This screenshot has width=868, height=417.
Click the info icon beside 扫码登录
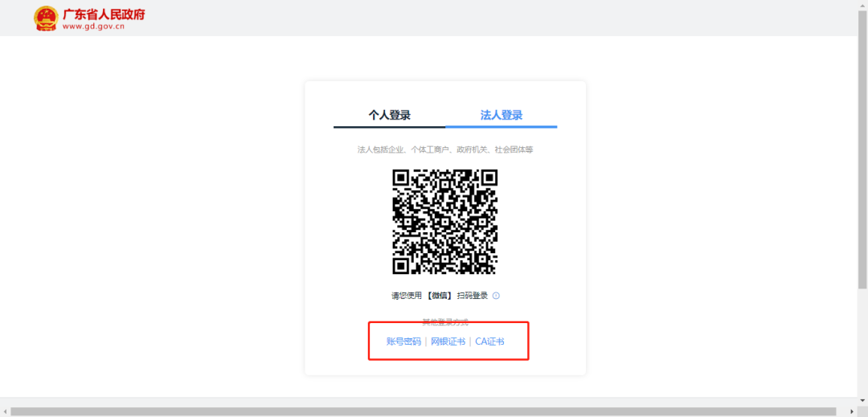(x=496, y=296)
